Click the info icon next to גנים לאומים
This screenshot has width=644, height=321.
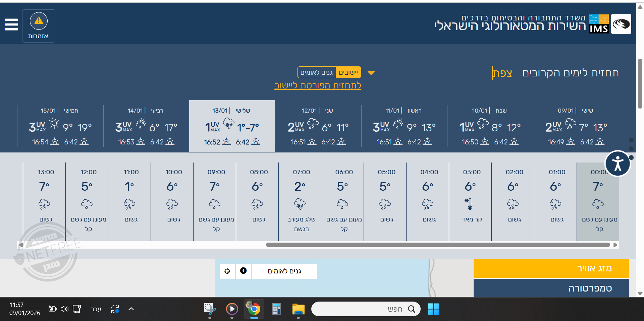(243, 271)
